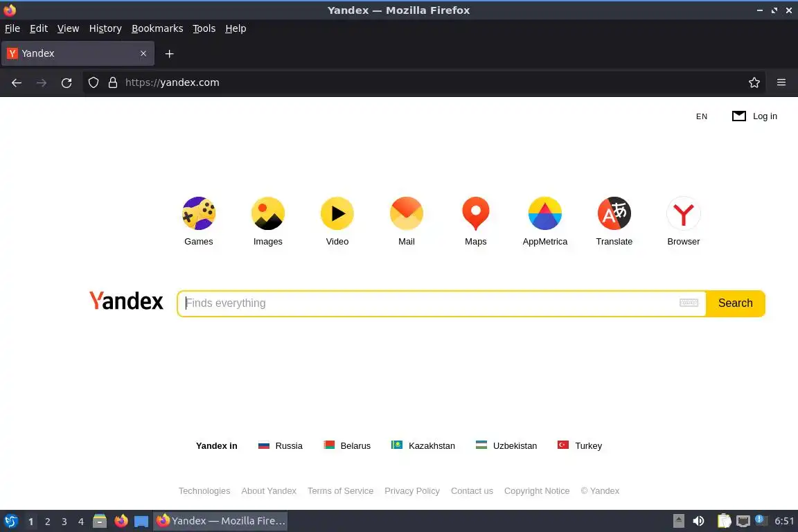Open the Uzbekistan Yandex link
This screenshot has width=798, height=532.
point(506,445)
